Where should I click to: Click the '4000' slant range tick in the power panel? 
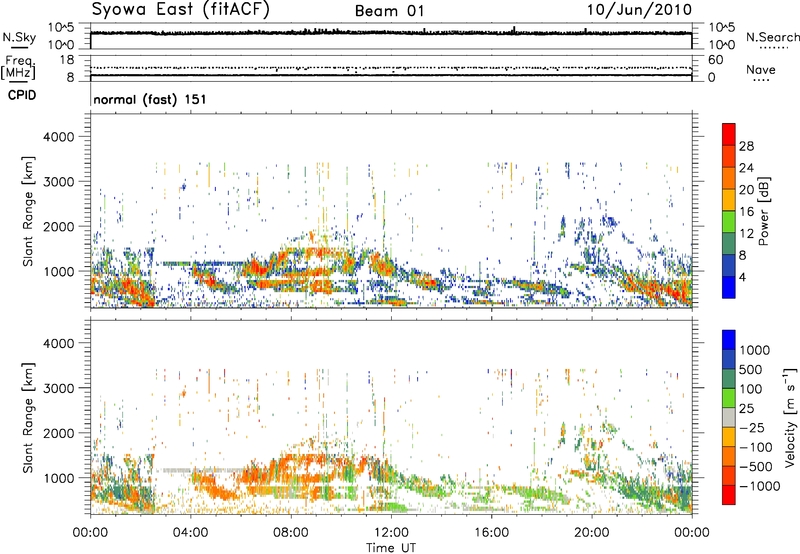(58, 137)
